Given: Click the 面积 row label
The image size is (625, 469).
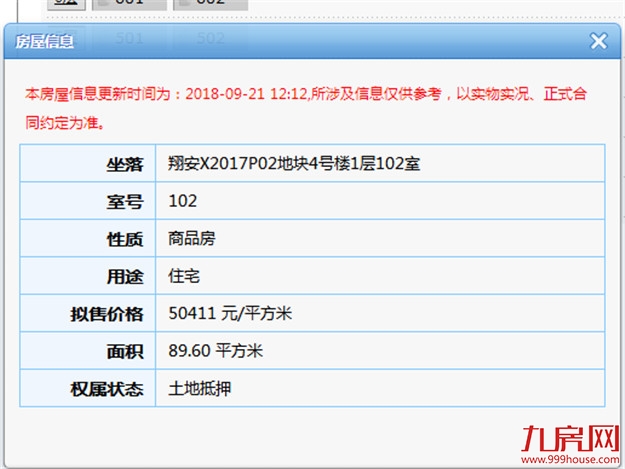Looking at the screenshot, I should click(x=125, y=351).
